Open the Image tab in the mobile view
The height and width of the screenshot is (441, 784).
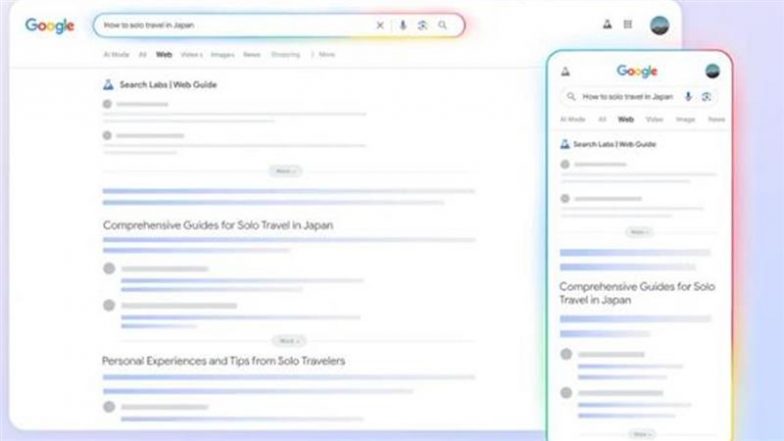point(686,119)
